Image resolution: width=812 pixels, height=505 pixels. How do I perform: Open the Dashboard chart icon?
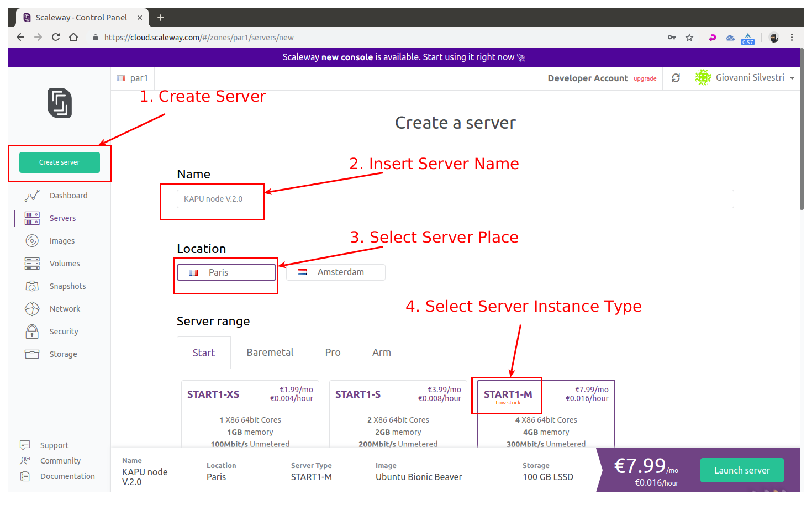tap(32, 196)
